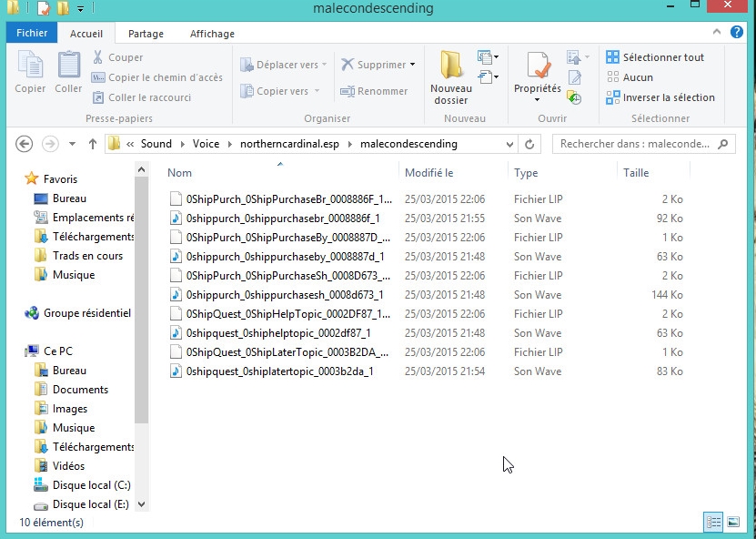Switch to the Accueil tab

click(86, 34)
